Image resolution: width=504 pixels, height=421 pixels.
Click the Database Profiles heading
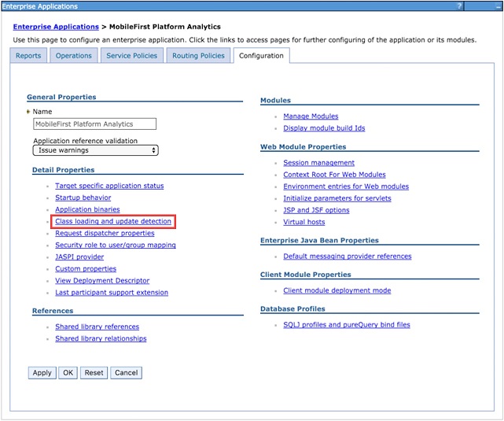click(292, 309)
